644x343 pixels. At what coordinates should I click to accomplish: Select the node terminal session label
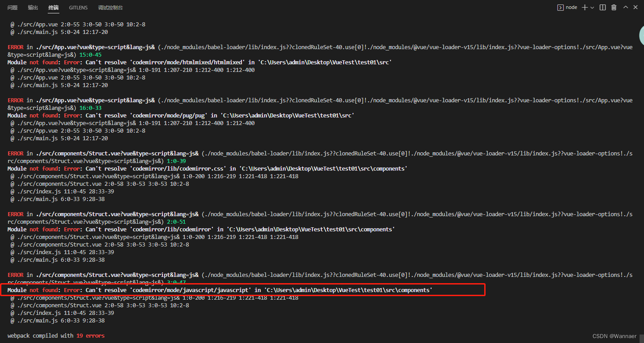[571, 7]
